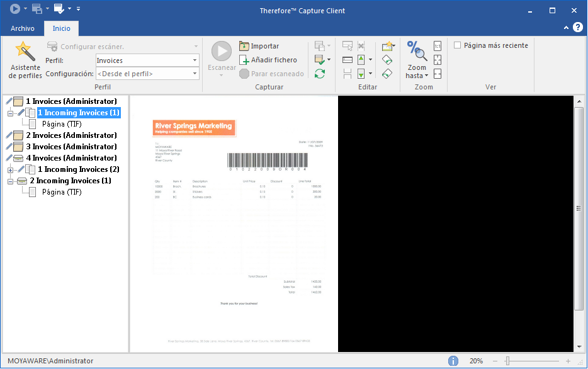Click the fit whole page zoom icon
This screenshot has width=588, height=369.
pyautogui.click(x=438, y=60)
